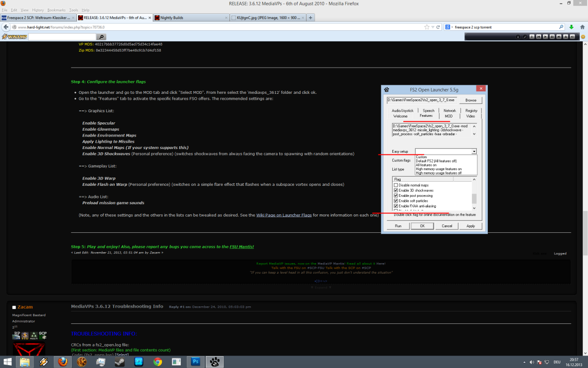Start playback with Winamp toolbar play button
The height and width of the screenshot is (368, 588).
545,36
